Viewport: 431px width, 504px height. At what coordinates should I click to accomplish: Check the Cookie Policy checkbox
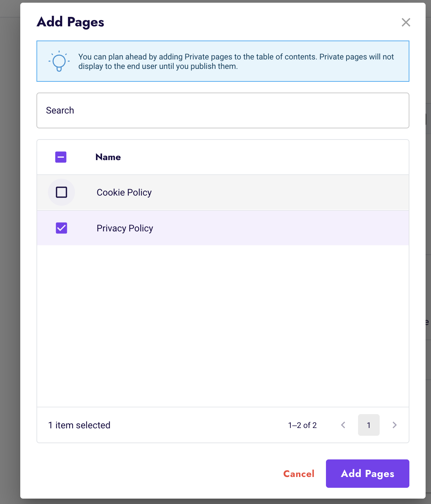click(61, 192)
